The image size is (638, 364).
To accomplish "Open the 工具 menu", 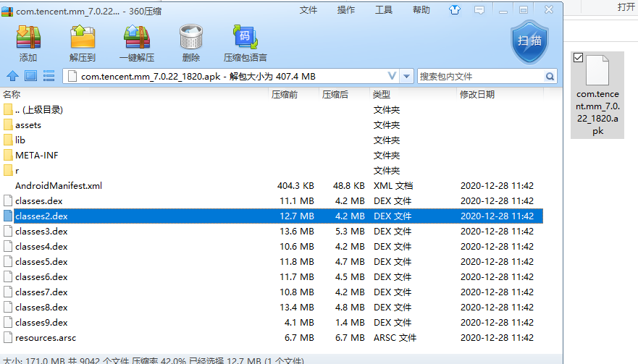I will pyautogui.click(x=383, y=10).
